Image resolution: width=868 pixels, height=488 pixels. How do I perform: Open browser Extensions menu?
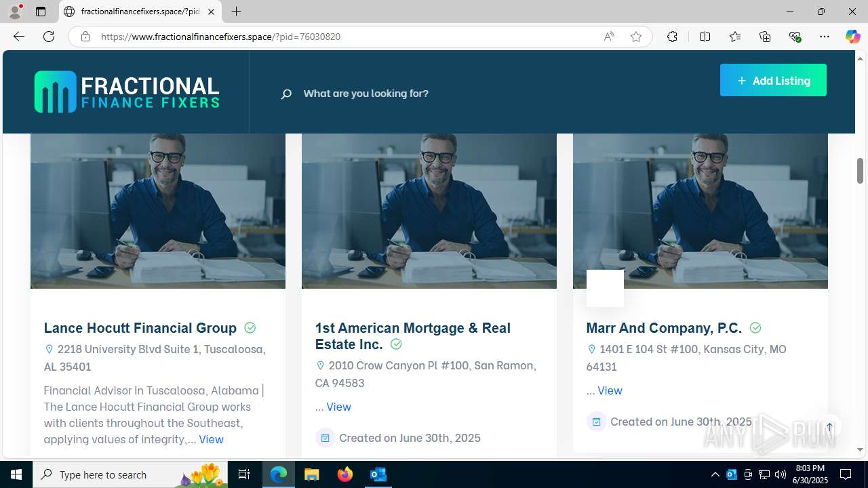pos(672,37)
